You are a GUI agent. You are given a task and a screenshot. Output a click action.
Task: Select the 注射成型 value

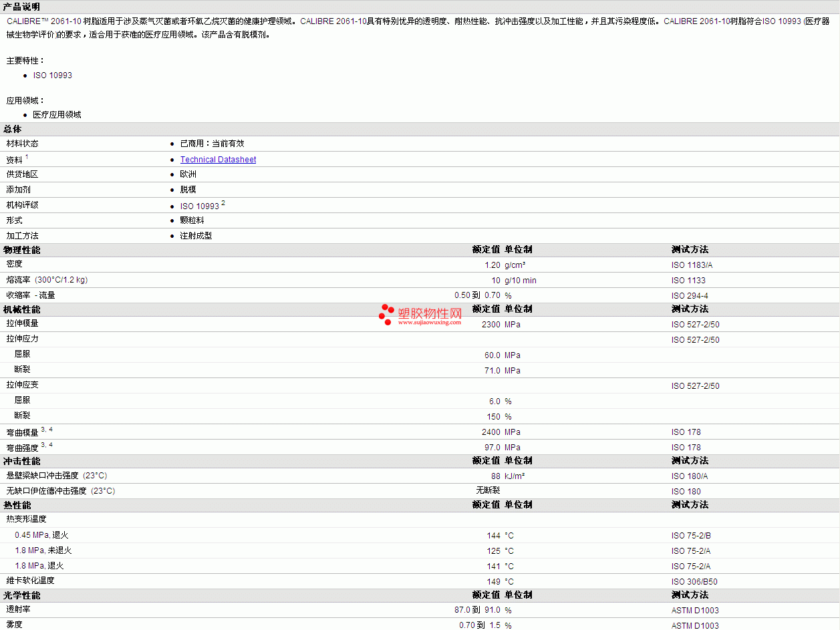tap(196, 236)
